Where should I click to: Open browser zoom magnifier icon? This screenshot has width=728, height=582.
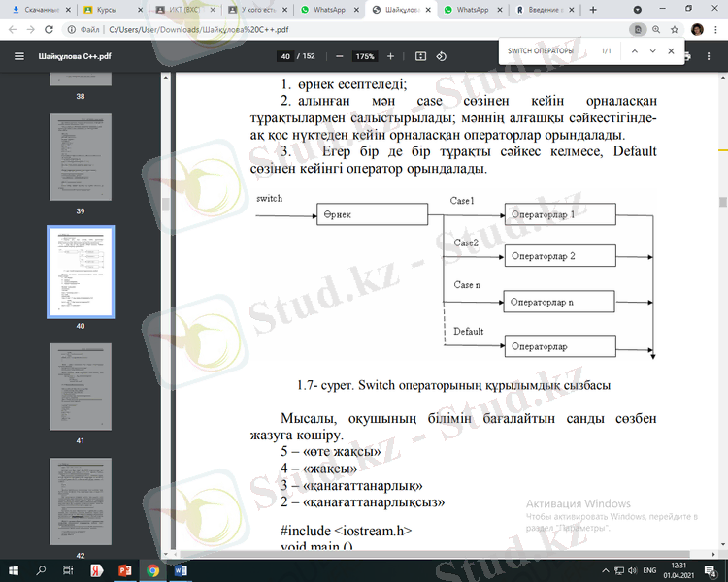point(656,30)
